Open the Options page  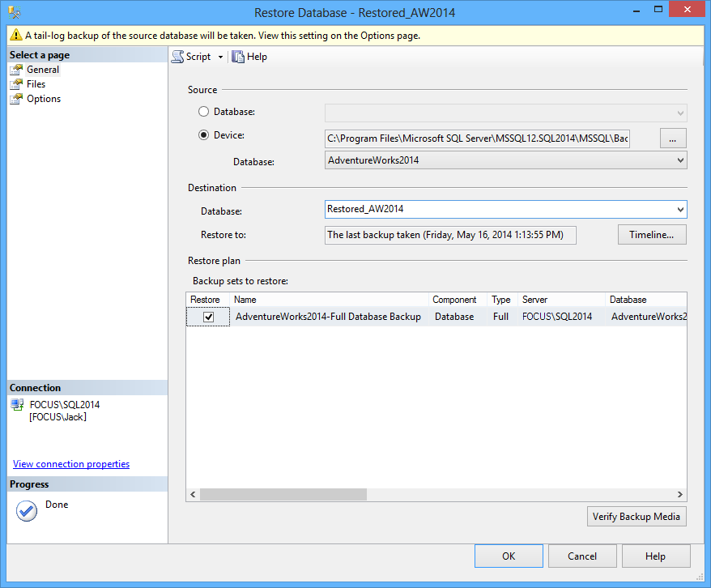[44, 99]
